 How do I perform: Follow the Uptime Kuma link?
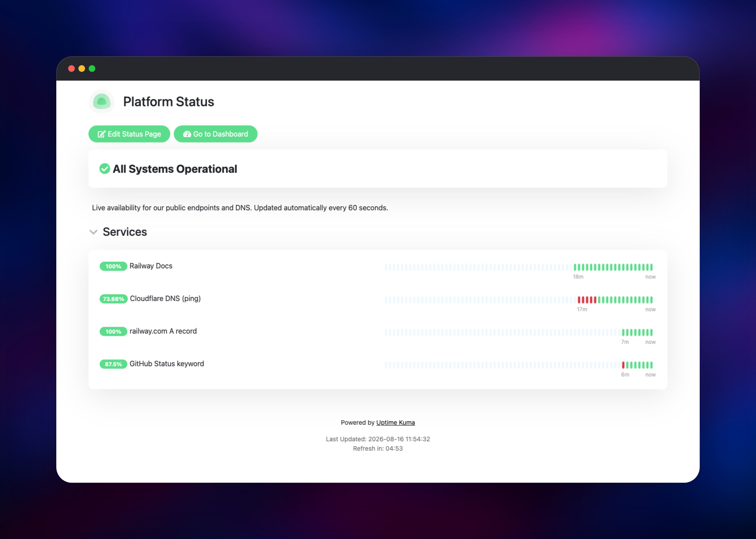tap(396, 422)
